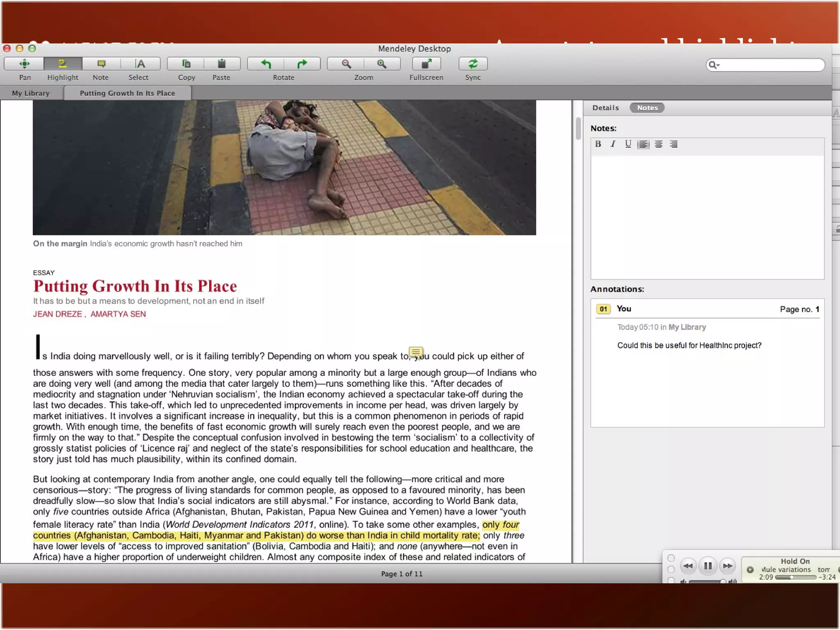Center-align notes text
The image size is (840, 630).
[658, 144]
